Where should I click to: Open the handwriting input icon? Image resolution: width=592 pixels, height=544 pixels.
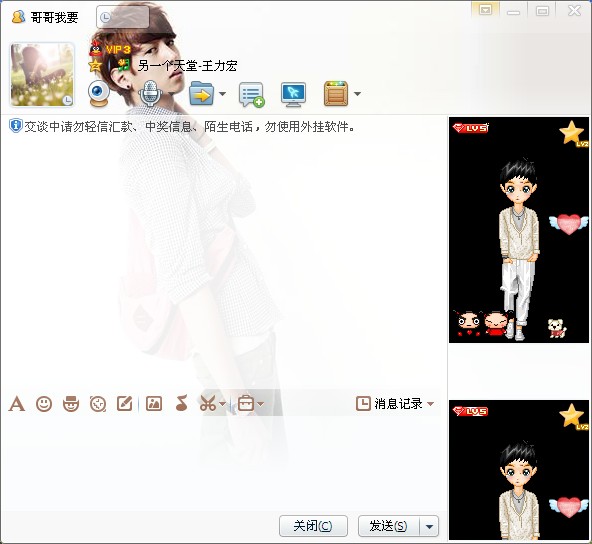125,404
